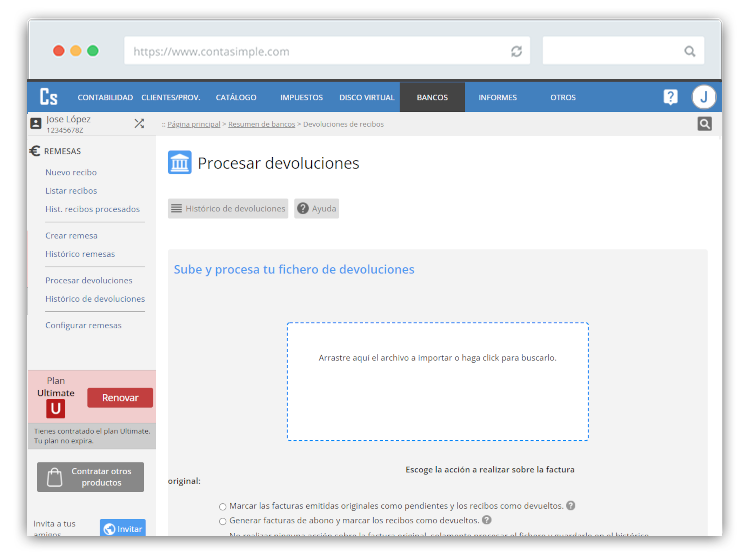Open the OTROS menu

(563, 98)
